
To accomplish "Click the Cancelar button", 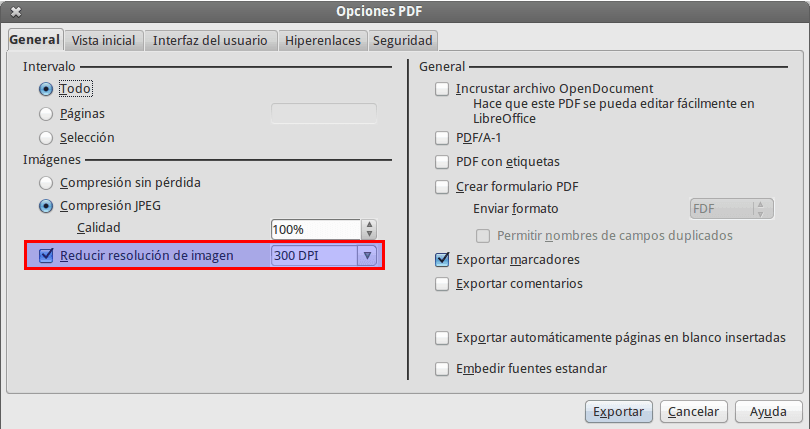I will click(x=694, y=412).
